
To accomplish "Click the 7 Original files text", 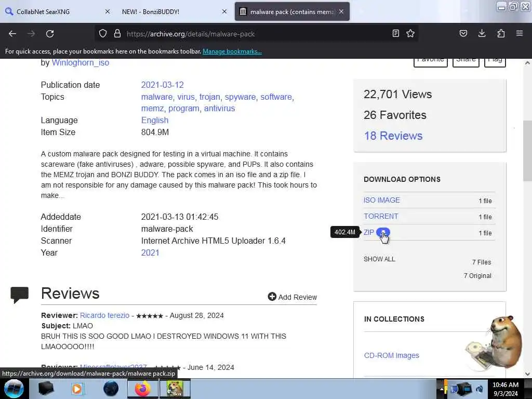I will [x=477, y=275].
